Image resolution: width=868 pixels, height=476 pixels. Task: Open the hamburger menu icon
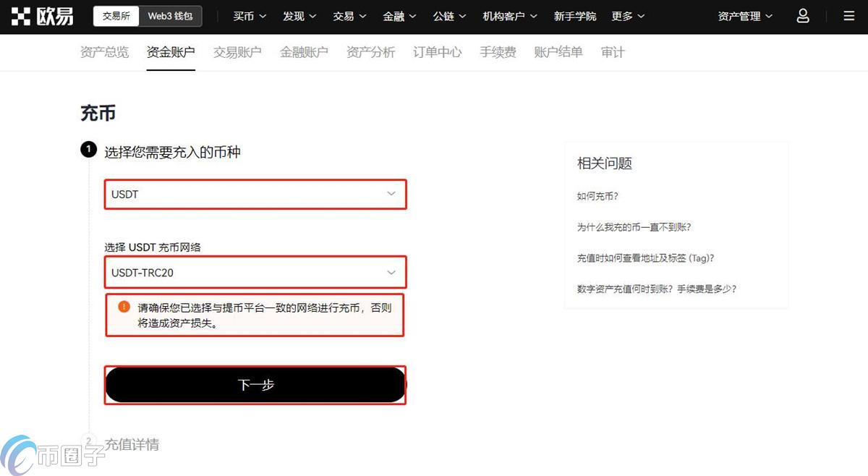848,16
